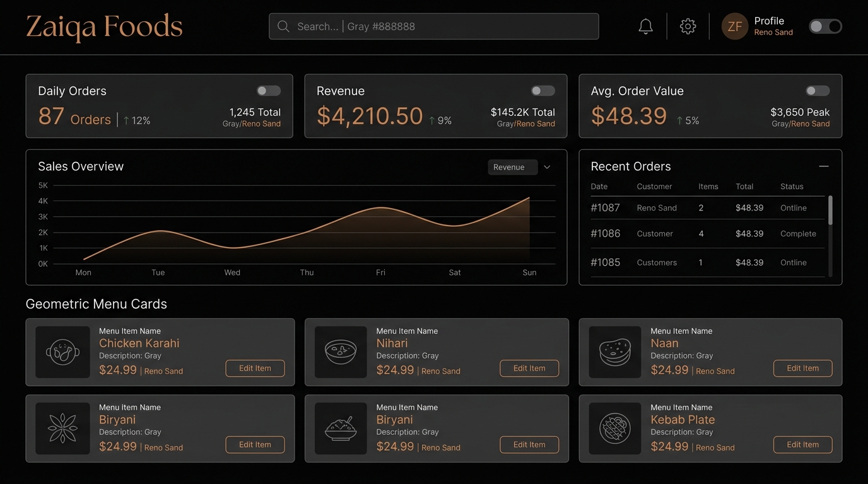Click the Complete status of order #1086
Image resolution: width=868 pixels, height=484 pixels.
798,234
